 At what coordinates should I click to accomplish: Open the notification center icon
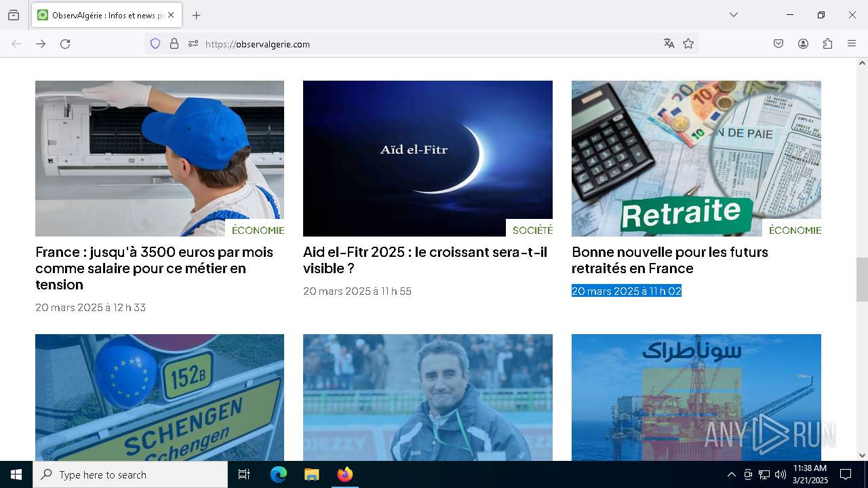pos(846,474)
